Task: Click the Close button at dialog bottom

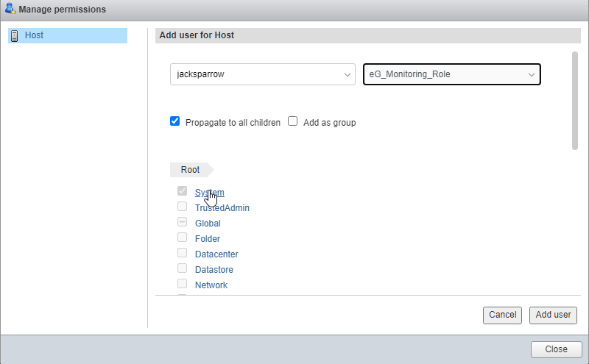Action: pyautogui.click(x=556, y=349)
